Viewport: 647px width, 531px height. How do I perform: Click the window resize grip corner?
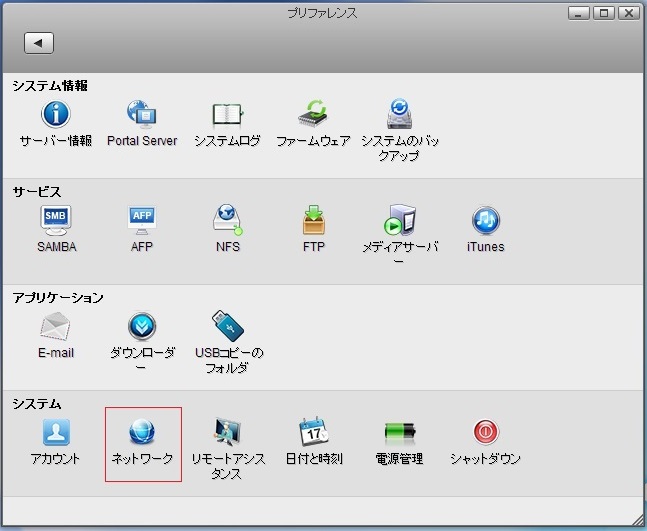click(x=637, y=521)
